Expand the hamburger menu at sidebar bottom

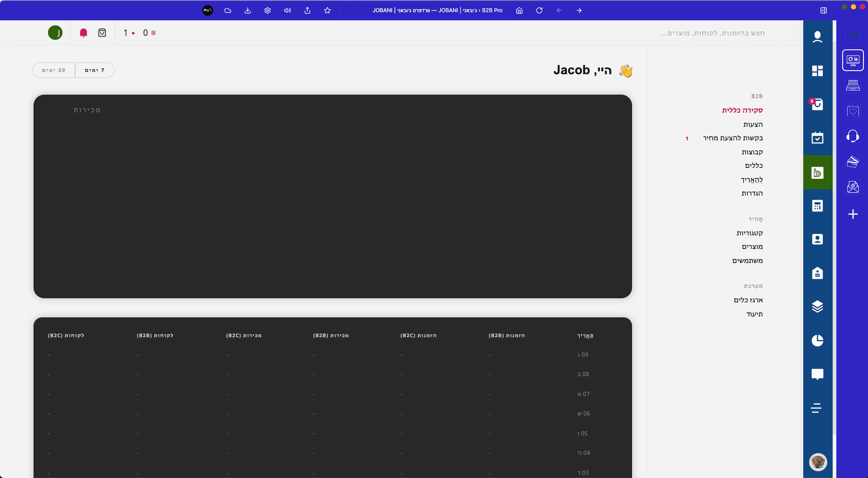pyautogui.click(x=816, y=408)
